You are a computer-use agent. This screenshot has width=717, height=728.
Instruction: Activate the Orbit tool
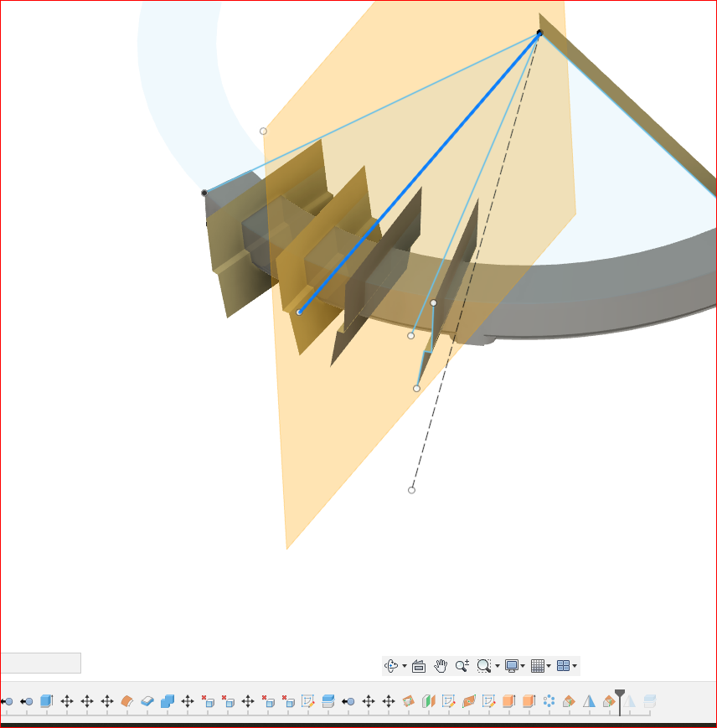[390, 665]
